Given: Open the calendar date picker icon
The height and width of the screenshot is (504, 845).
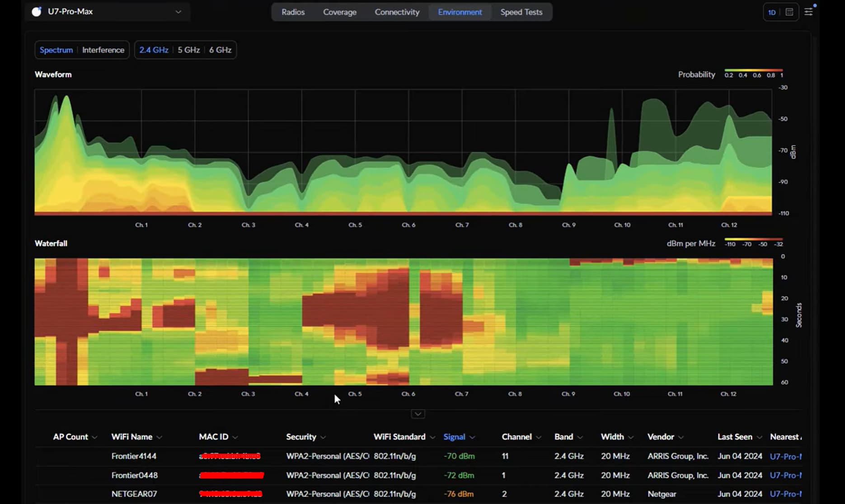Looking at the screenshot, I should click(789, 12).
